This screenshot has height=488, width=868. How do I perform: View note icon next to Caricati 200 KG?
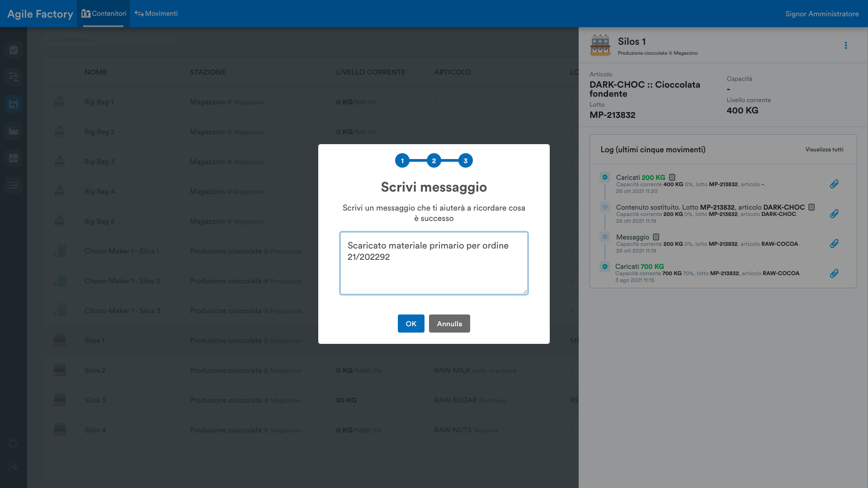point(672,178)
